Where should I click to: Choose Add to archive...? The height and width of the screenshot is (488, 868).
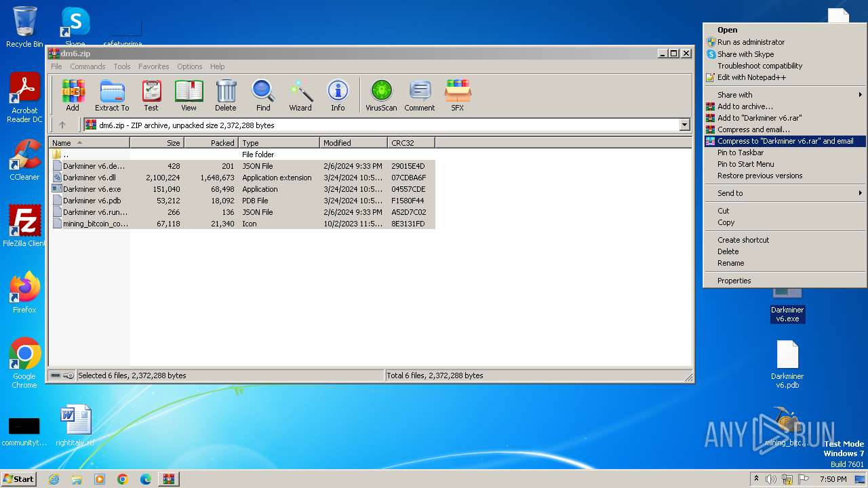click(x=785, y=106)
